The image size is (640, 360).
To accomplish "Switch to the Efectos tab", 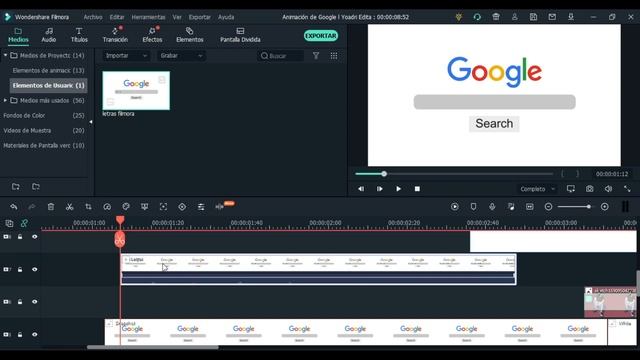I will (152, 35).
